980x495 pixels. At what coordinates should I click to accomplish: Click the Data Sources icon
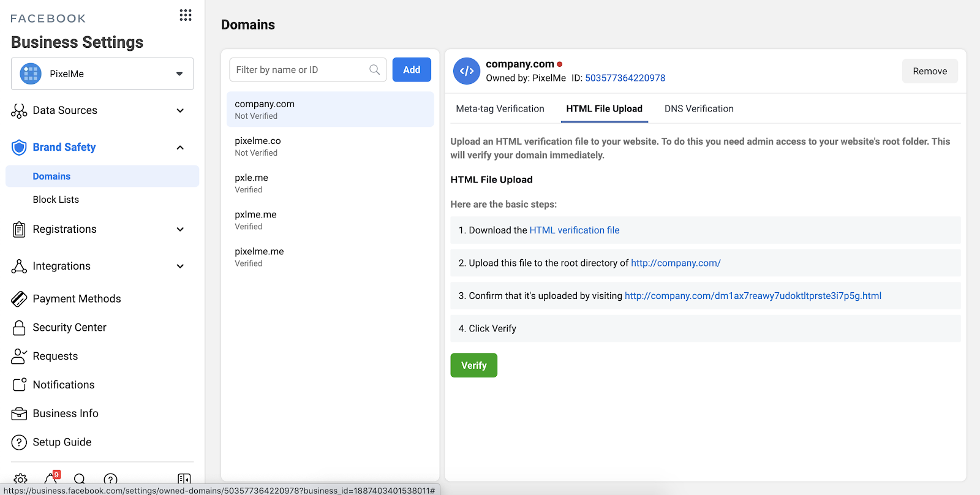[19, 111]
